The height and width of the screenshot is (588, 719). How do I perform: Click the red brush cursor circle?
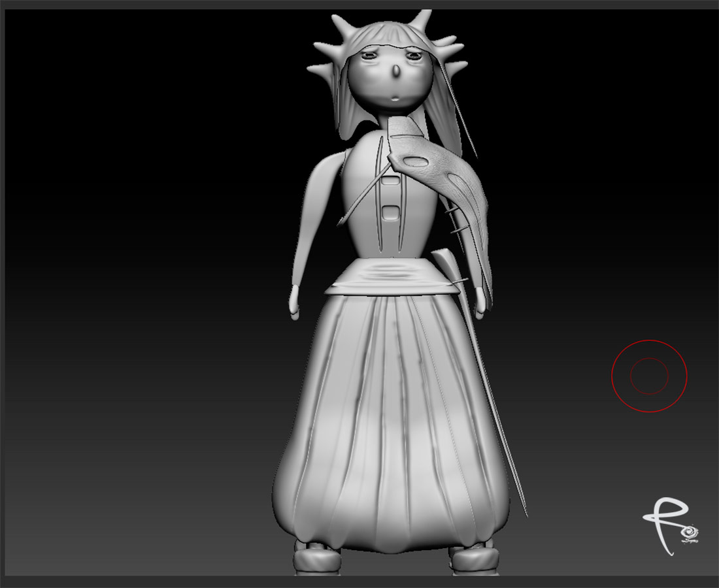point(649,376)
